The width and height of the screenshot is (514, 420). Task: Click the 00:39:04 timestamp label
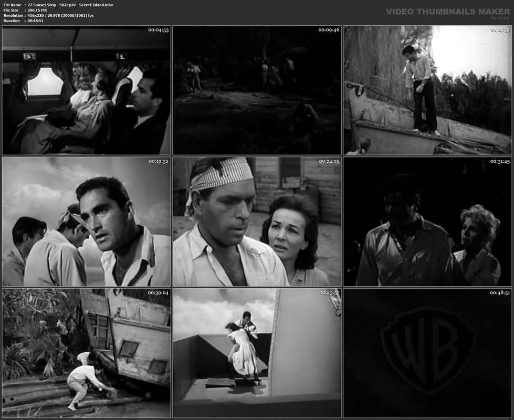pos(159,293)
